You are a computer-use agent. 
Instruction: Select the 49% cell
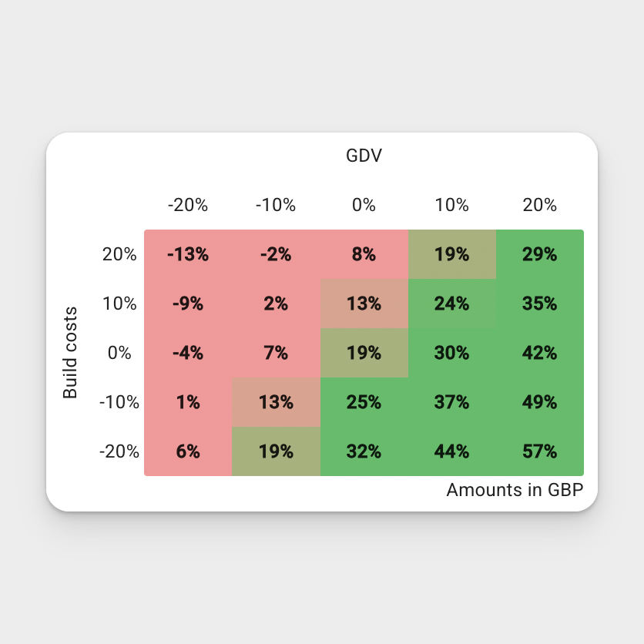pyautogui.click(x=540, y=402)
